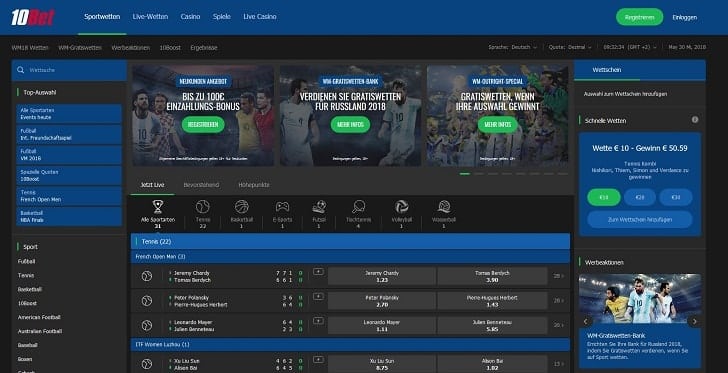Open the Sportwetten main tab
Viewport: 728px width, 373px height.
[x=102, y=17]
